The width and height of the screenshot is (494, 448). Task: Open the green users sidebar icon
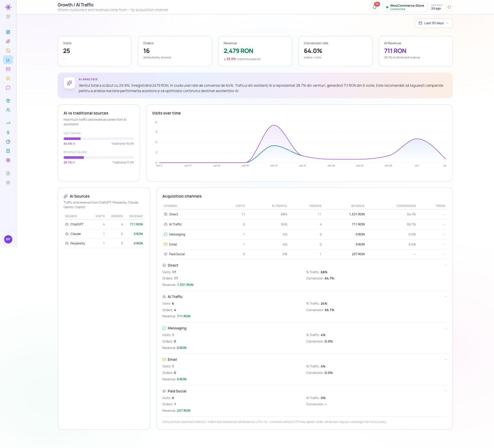tap(8, 110)
